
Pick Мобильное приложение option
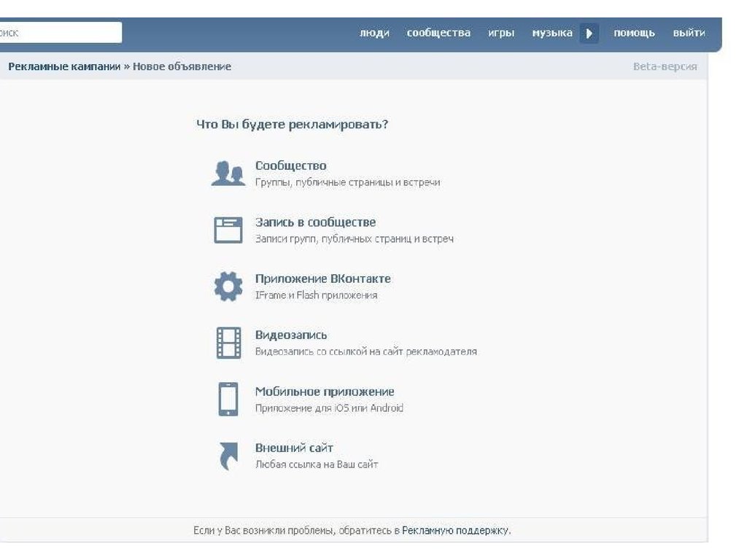coord(325,392)
